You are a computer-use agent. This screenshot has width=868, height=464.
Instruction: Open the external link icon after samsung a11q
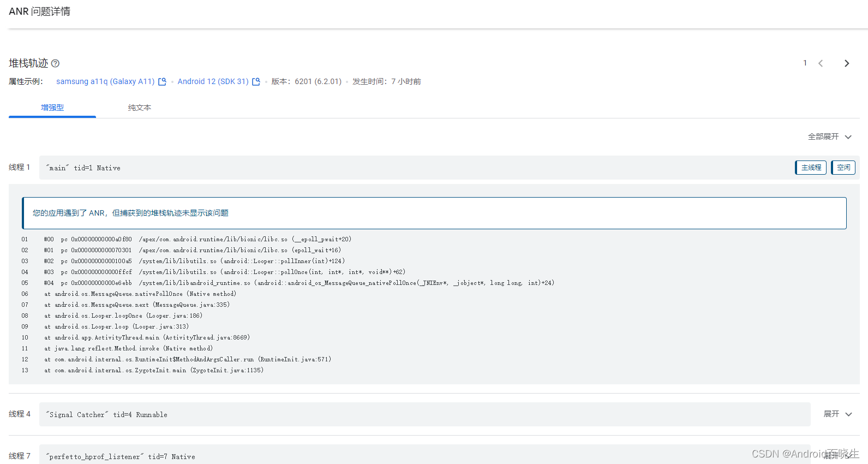pyautogui.click(x=162, y=81)
